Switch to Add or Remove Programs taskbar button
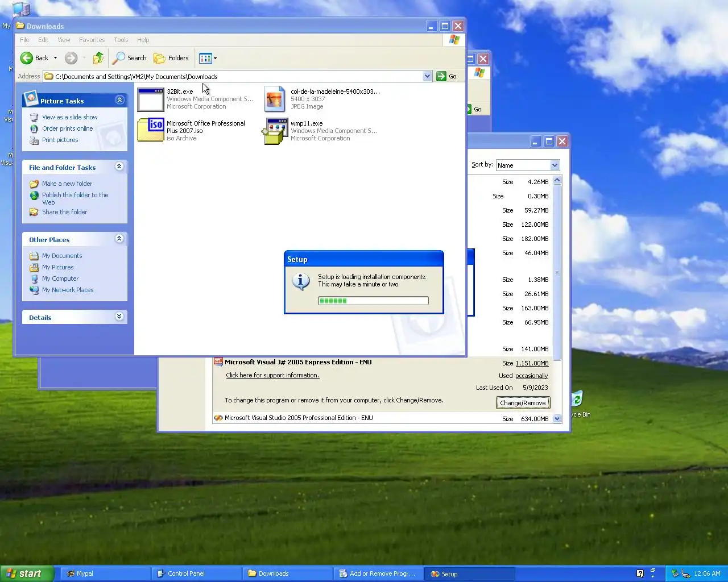Viewport: 728px width, 582px height. (379, 573)
